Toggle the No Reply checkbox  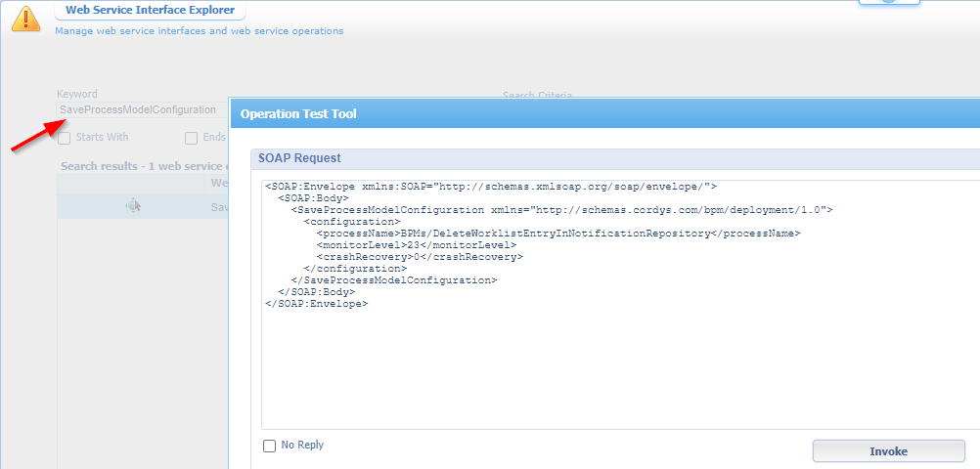[x=270, y=446]
